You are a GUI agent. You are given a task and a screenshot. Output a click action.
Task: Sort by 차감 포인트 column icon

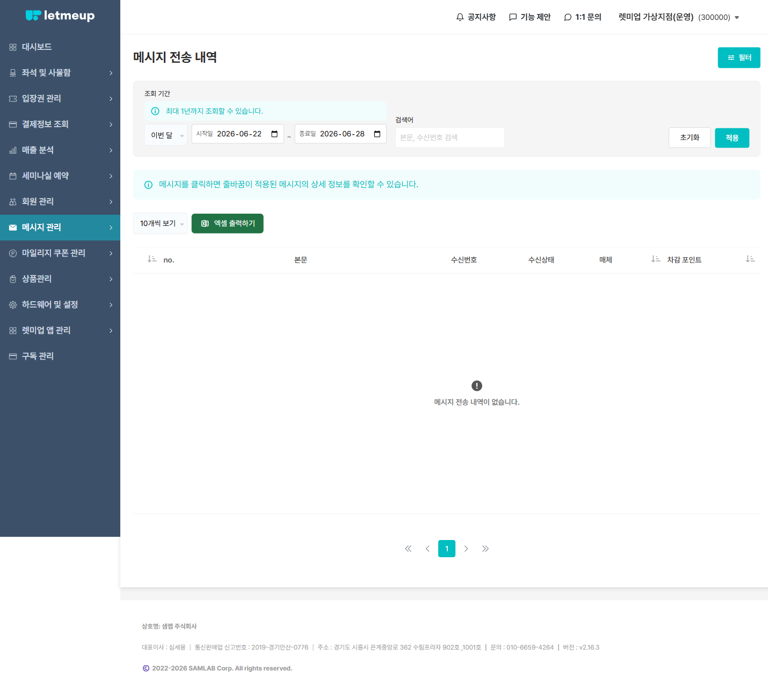(x=656, y=259)
